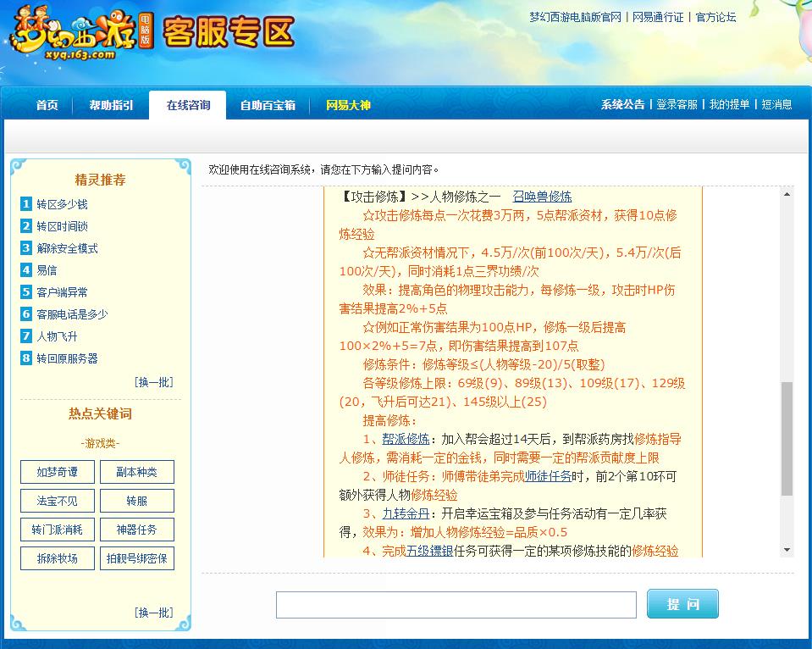This screenshot has height=649, width=812.
Task: Click the 如梦奇谭 keyword button
Action: tap(57, 472)
